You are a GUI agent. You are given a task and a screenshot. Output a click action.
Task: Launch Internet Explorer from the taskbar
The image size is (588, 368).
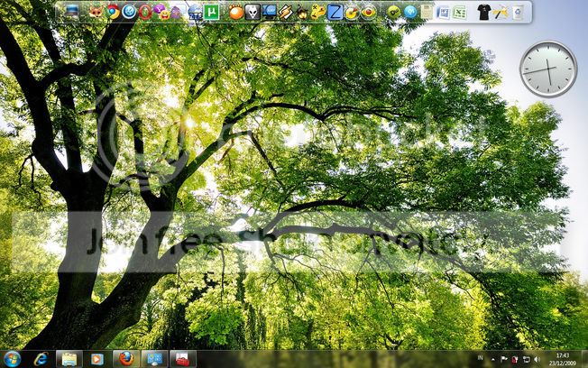(x=41, y=359)
